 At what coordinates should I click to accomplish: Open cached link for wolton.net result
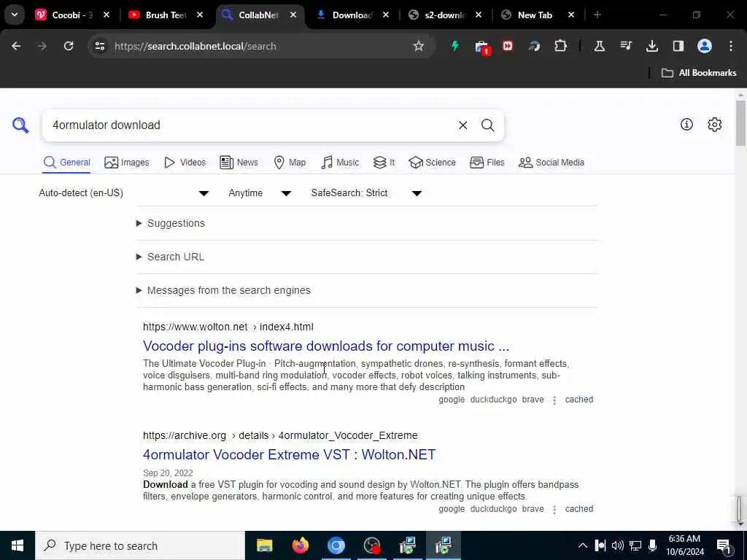[x=578, y=400]
